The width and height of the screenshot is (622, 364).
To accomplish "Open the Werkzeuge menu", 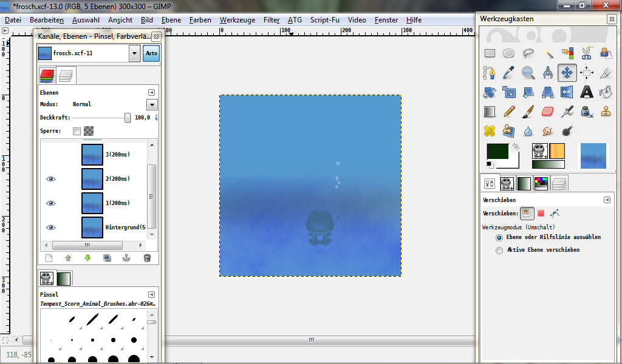I will pos(238,20).
